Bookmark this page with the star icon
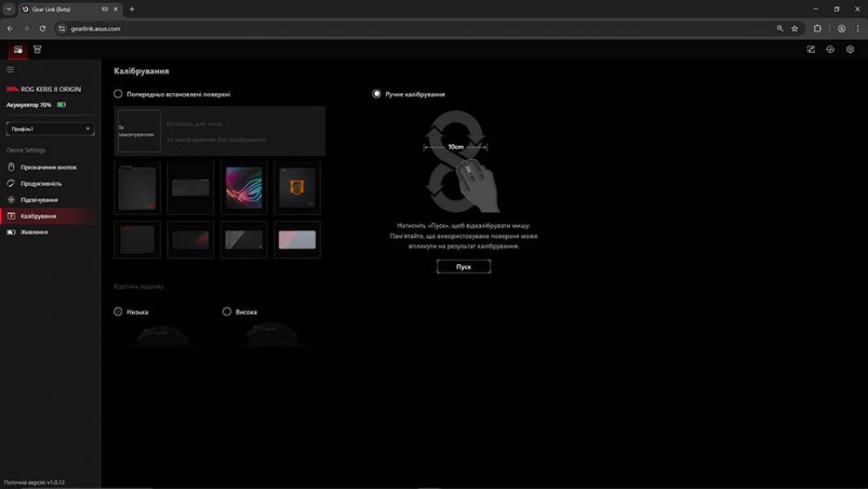Image resolution: width=868 pixels, height=489 pixels. (795, 29)
